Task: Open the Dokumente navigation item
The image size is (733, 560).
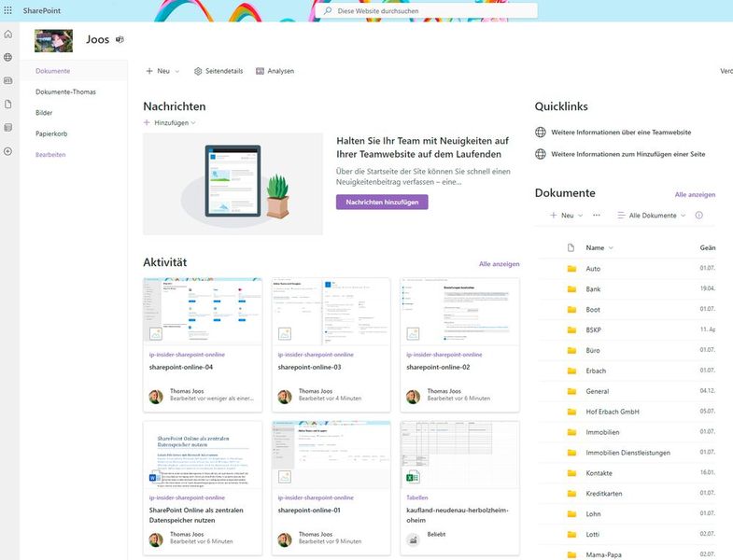Action: tap(53, 71)
